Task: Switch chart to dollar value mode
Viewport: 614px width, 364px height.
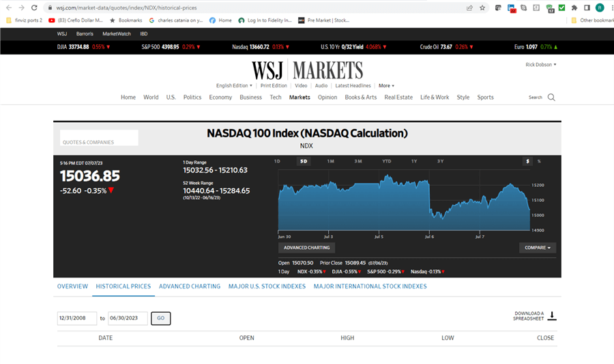Action: tap(527, 162)
